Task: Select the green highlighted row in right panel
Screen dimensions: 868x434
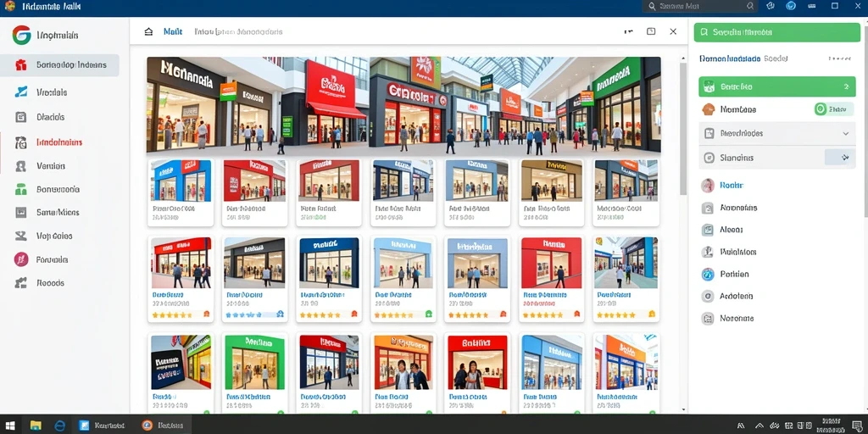Action: [x=777, y=87]
